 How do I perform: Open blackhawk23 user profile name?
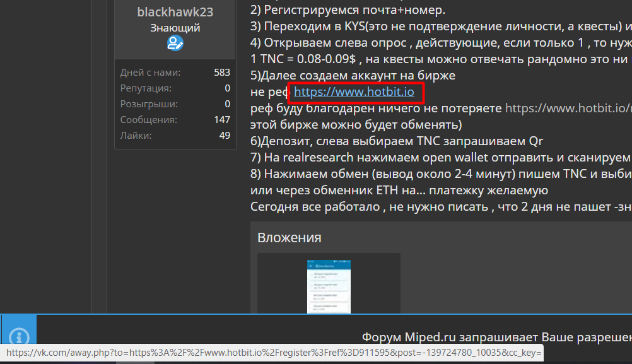175,12
